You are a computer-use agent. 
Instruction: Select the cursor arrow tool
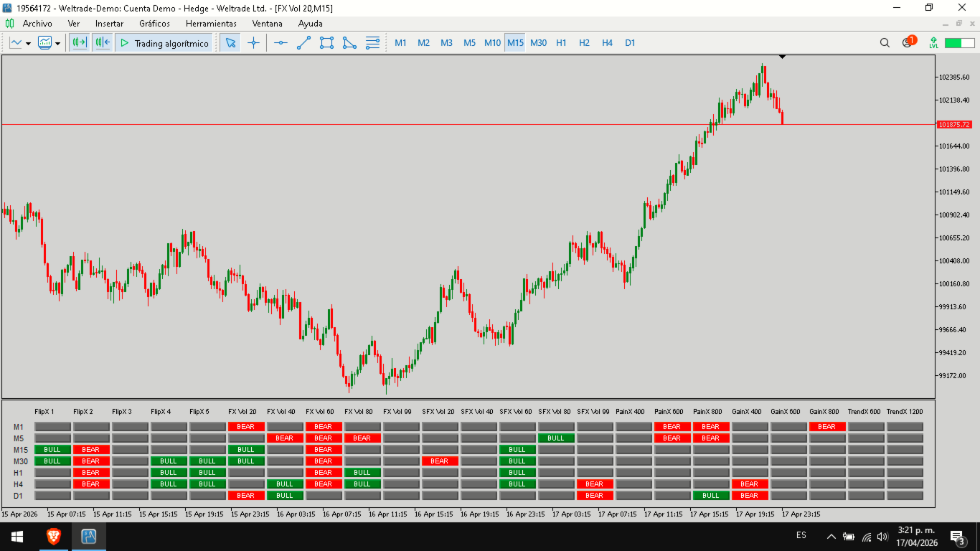coord(230,43)
